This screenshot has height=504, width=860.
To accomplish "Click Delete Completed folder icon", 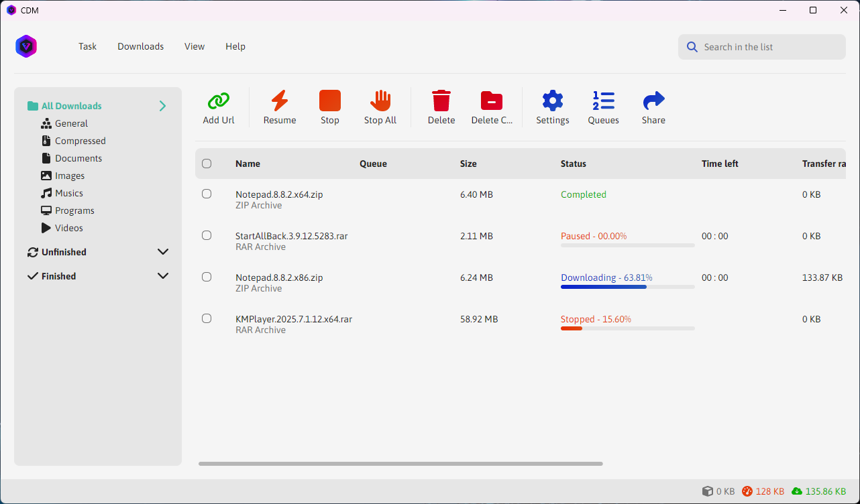I will click(x=492, y=101).
